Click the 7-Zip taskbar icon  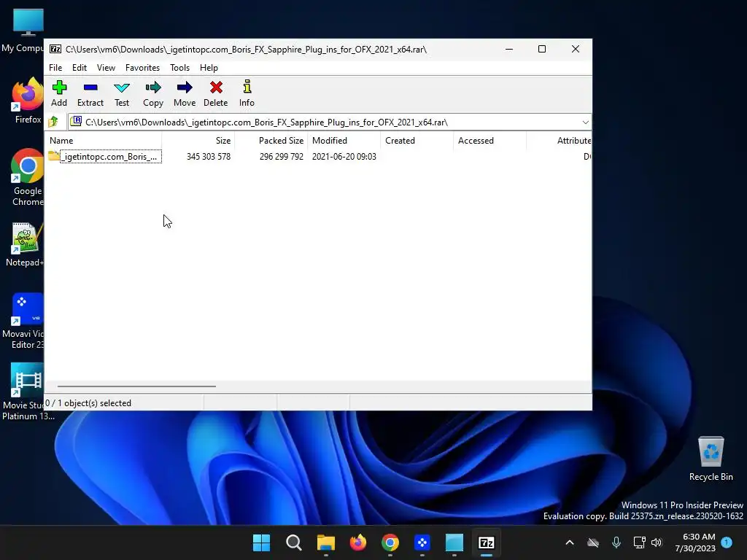pyautogui.click(x=487, y=542)
